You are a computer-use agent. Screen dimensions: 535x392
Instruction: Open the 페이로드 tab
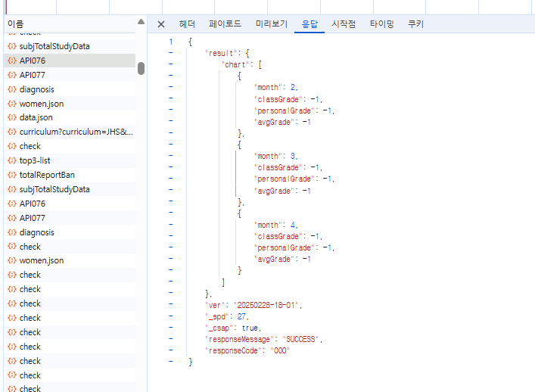pyautogui.click(x=225, y=24)
